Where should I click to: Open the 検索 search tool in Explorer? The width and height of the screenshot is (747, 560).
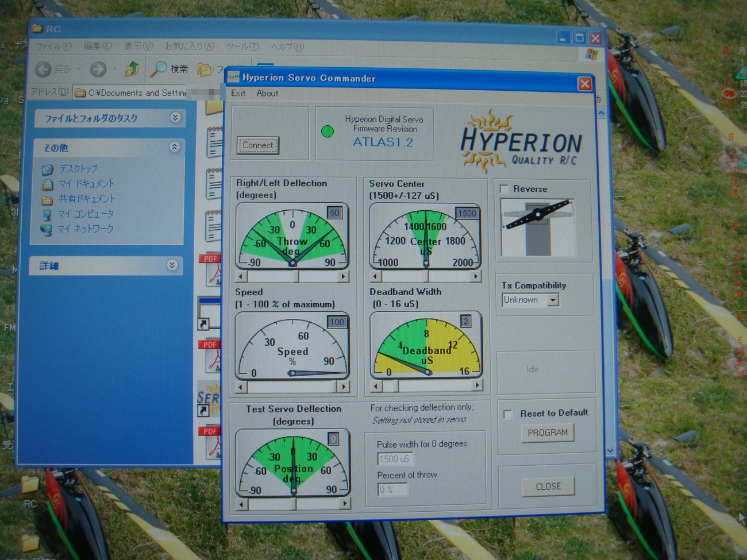170,69
